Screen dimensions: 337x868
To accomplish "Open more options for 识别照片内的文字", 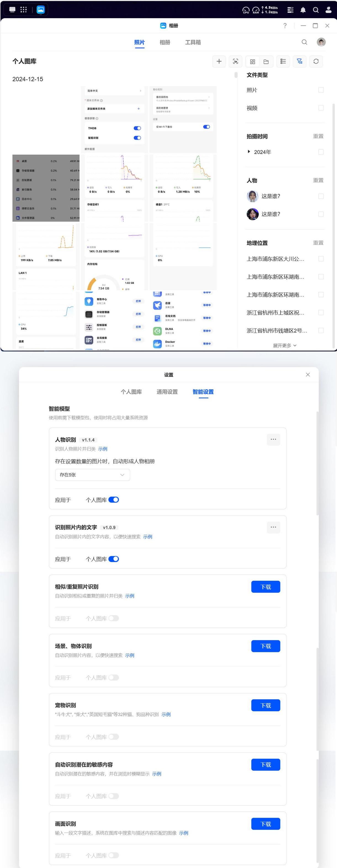I will coord(273,527).
